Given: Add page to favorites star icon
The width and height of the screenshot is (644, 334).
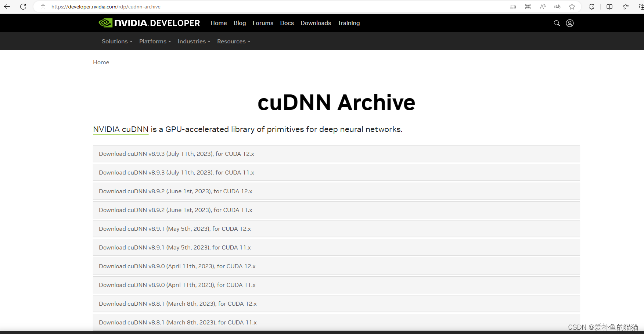Looking at the screenshot, I should (572, 7).
